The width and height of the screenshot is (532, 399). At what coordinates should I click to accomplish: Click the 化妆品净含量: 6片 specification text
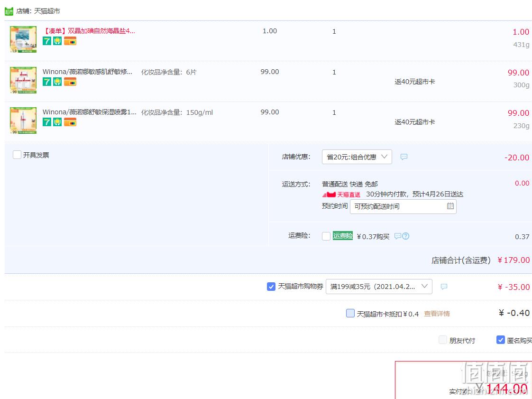tap(169, 72)
